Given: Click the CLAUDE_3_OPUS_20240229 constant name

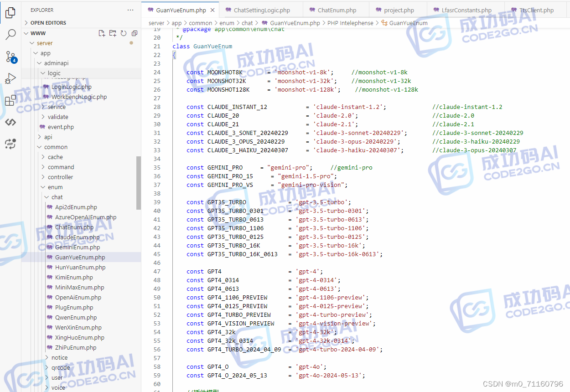Looking at the screenshot, I should [x=246, y=141].
